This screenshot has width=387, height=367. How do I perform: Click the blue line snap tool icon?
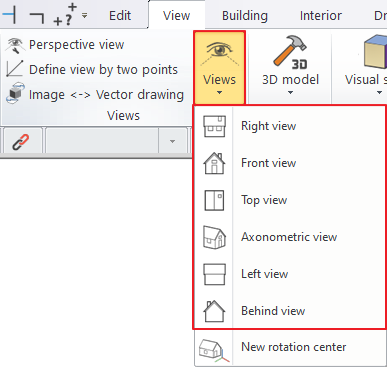point(9,15)
